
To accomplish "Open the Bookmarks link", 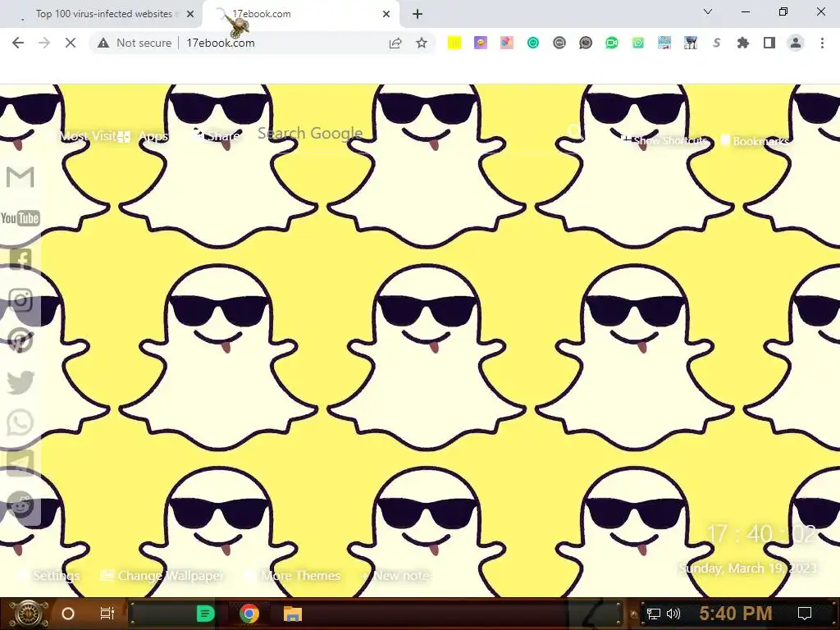I will [755, 141].
